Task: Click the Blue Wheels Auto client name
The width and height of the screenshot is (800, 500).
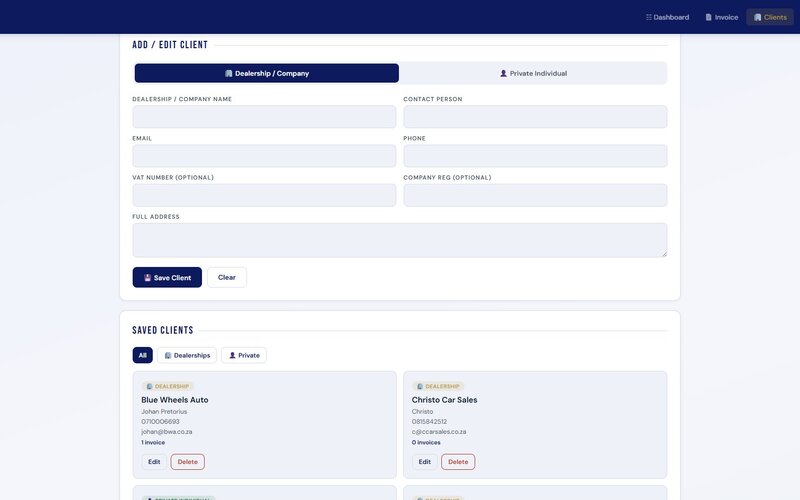Action: coord(174,400)
